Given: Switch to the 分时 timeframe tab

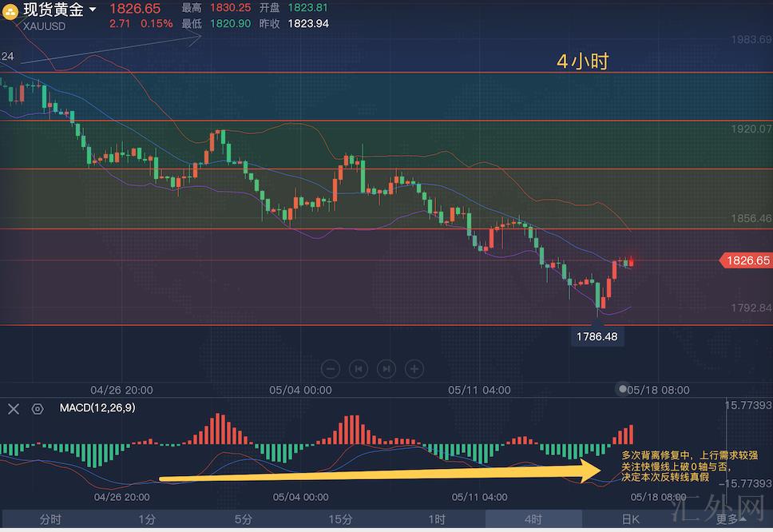Looking at the screenshot, I should [x=50, y=519].
